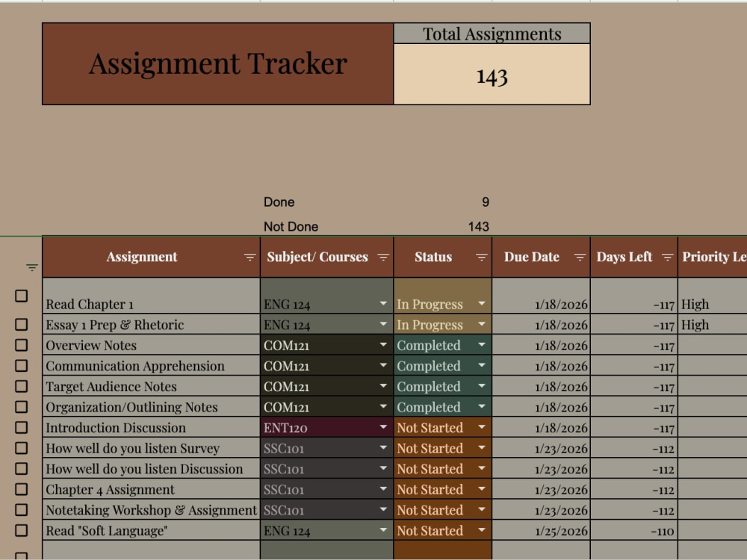747x560 pixels.
Task: Click the Priority Level column header
Action: pos(713,257)
